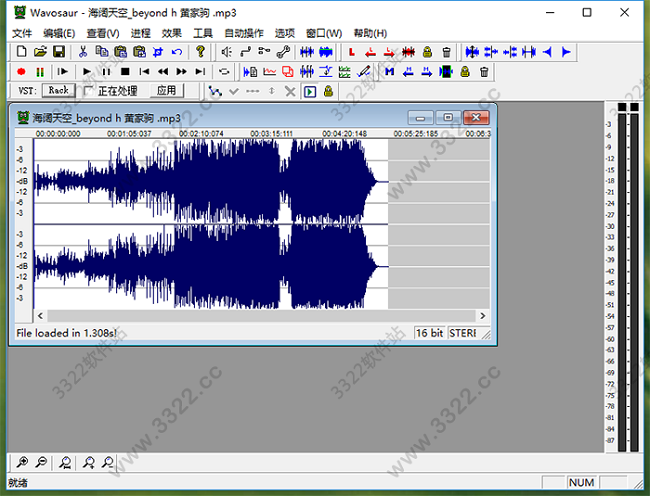
Task: Lock markers with the second-row padlock icon
Action: tap(465, 72)
